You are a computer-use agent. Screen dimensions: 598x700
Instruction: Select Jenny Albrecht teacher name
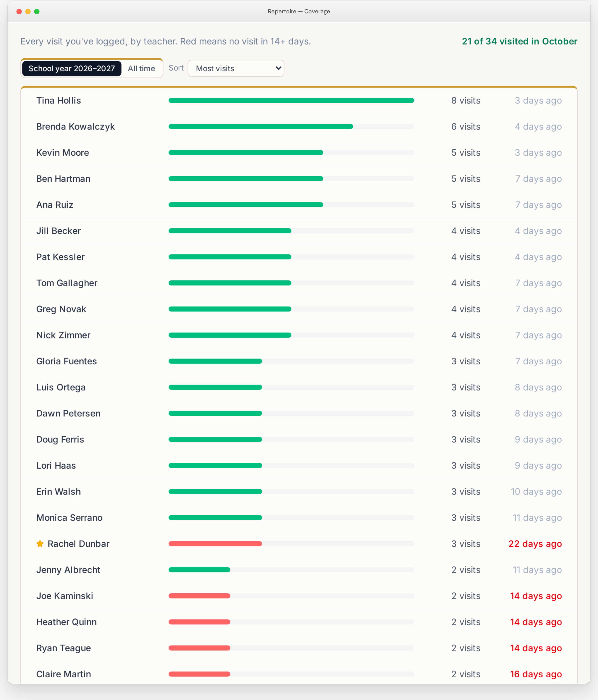click(x=68, y=570)
